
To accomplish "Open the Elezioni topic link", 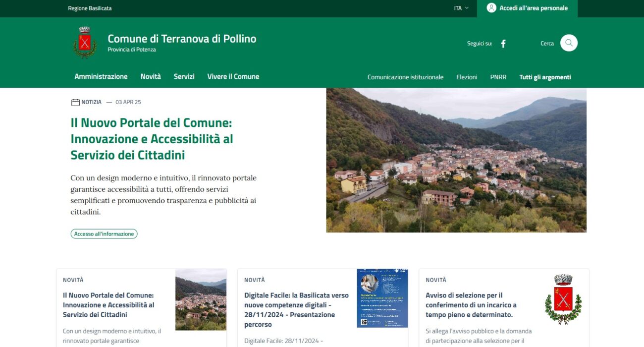I will coord(467,77).
